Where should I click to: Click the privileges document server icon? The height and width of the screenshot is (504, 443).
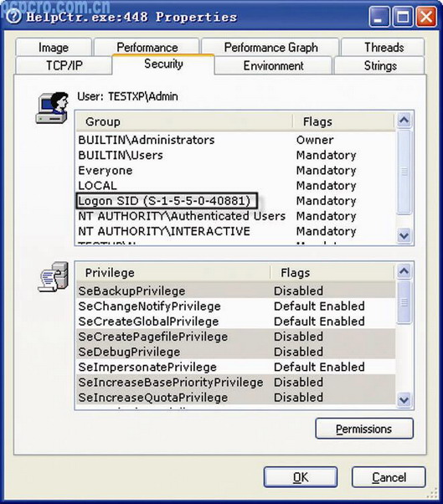coord(53,277)
